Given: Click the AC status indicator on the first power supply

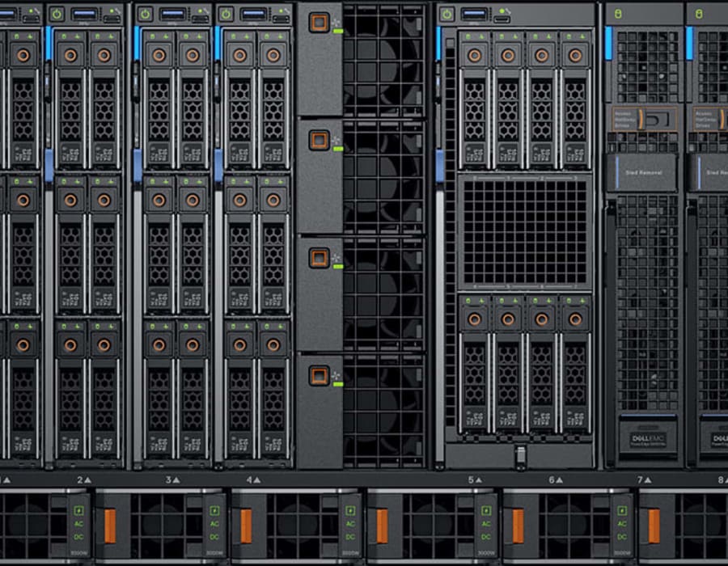Looking at the screenshot, I should (78, 524).
